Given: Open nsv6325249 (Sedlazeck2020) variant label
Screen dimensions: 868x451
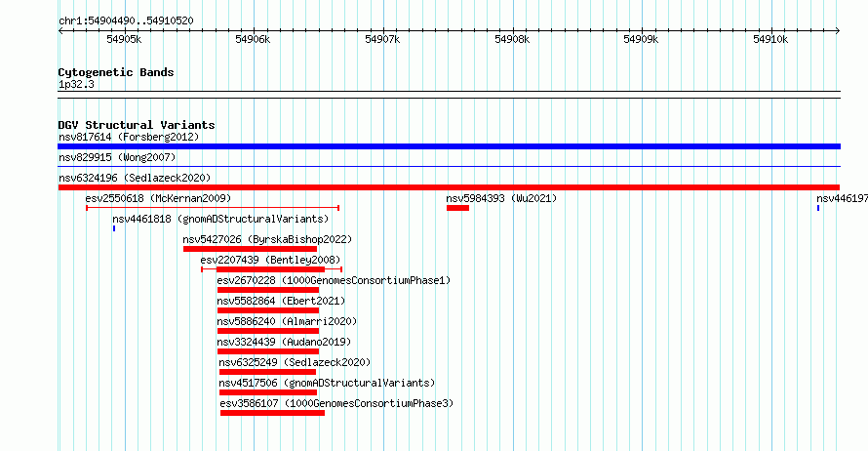Looking at the screenshot, I should click(295, 362).
